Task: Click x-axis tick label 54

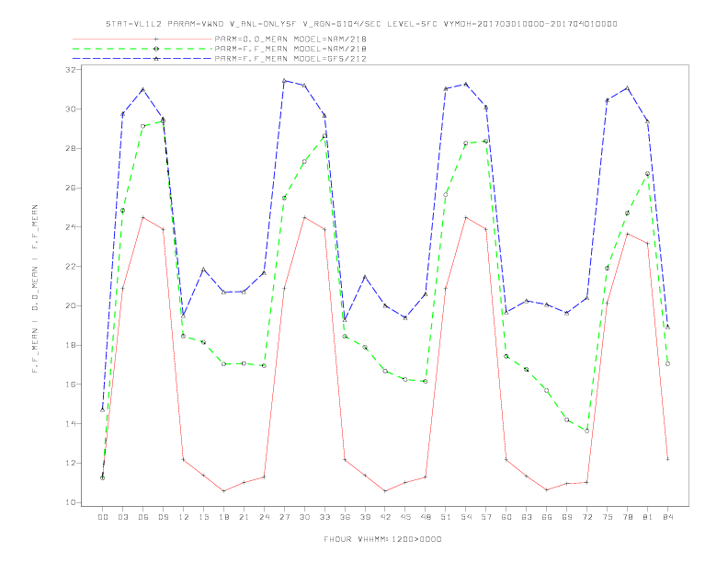Action: 466,517
